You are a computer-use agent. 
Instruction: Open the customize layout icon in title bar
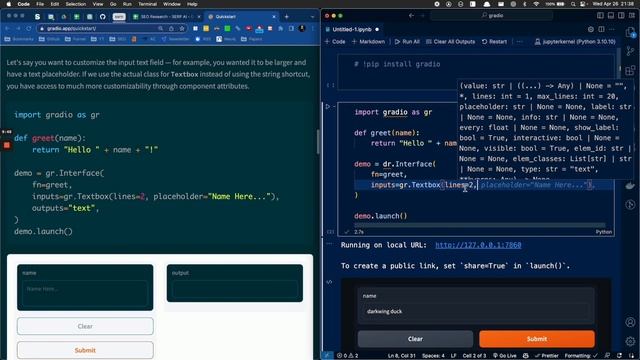click(x=631, y=16)
